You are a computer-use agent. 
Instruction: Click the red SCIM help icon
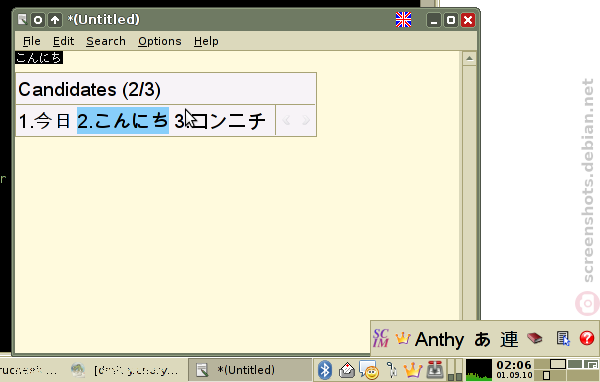tap(587, 338)
